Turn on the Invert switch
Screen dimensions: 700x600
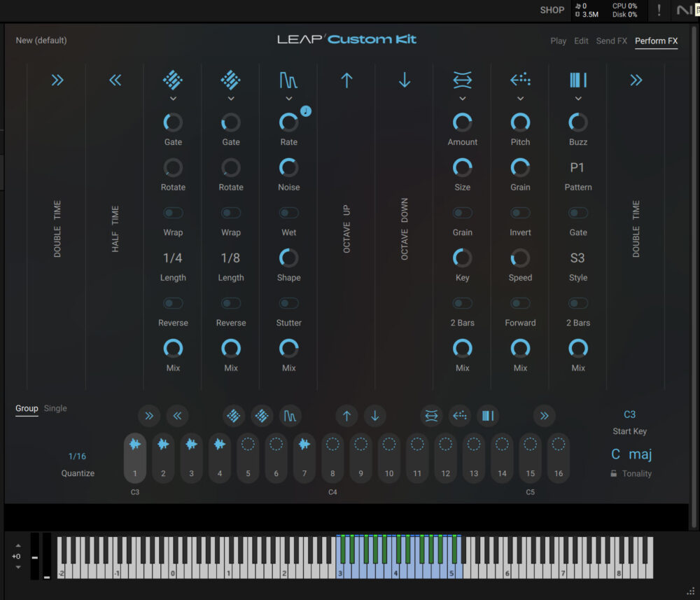tap(521, 213)
